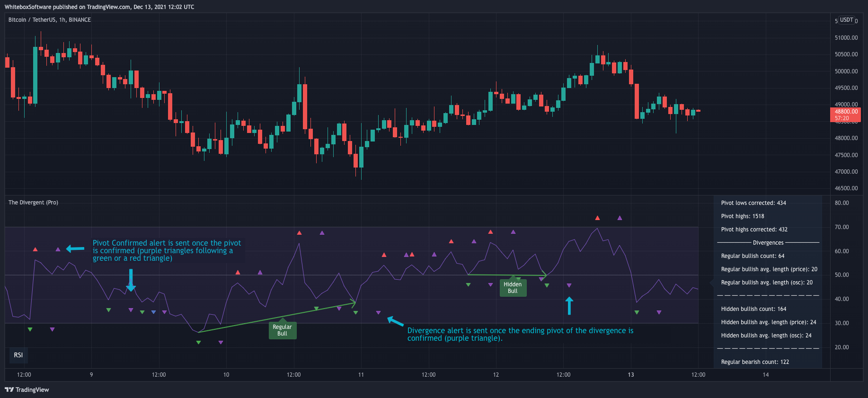This screenshot has width=868, height=398.
Task: Click the date label 12 on time axis
Action: tap(496, 375)
